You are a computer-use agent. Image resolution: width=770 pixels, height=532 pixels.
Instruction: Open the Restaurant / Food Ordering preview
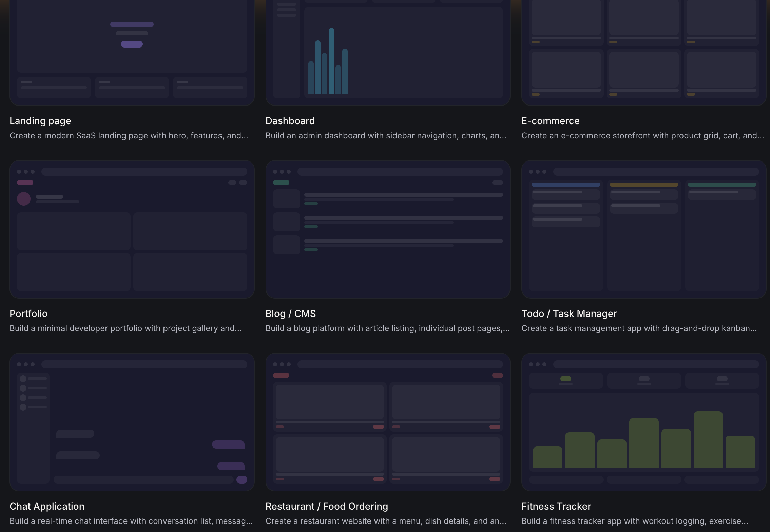(388, 422)
